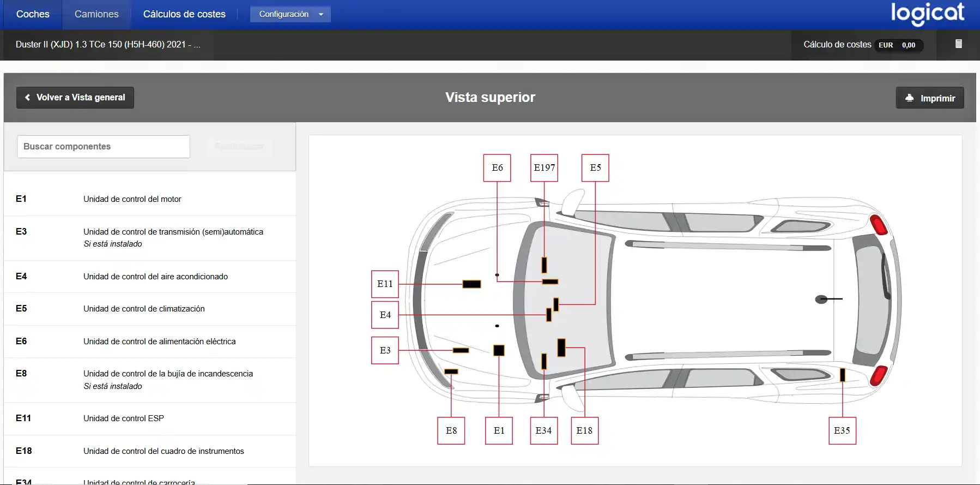Viewport: 980px width, 485px height.
Task: Select E5 Unidad de control de climatización
Action: [x=150, y=309]
